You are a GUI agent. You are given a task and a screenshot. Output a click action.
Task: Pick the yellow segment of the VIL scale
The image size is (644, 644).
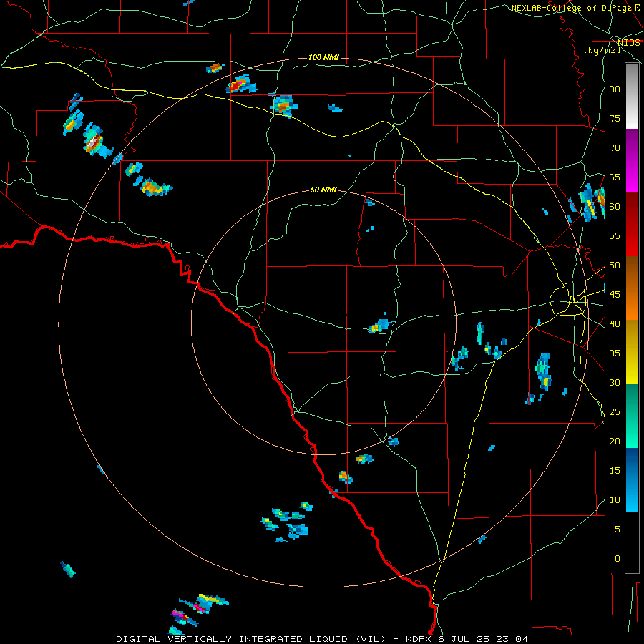coord(632,352)
